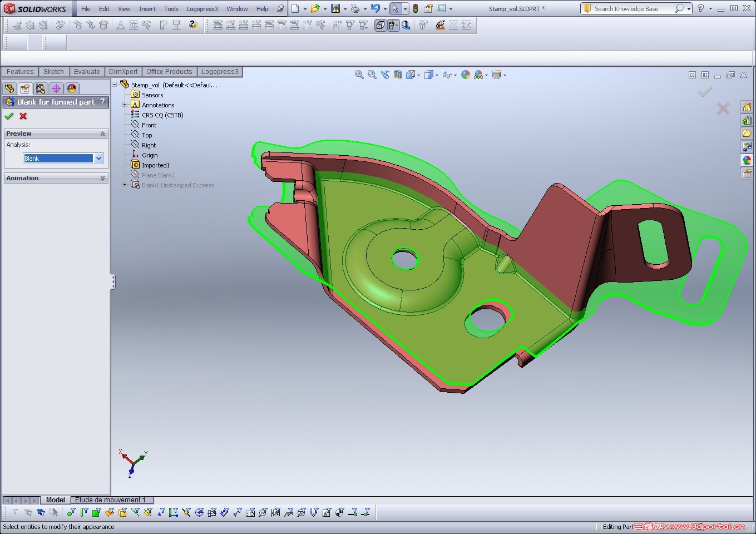Click the Edit Appearance color ball icon
The width and height of the screenshot is (756, 534).
click(466, 75)
